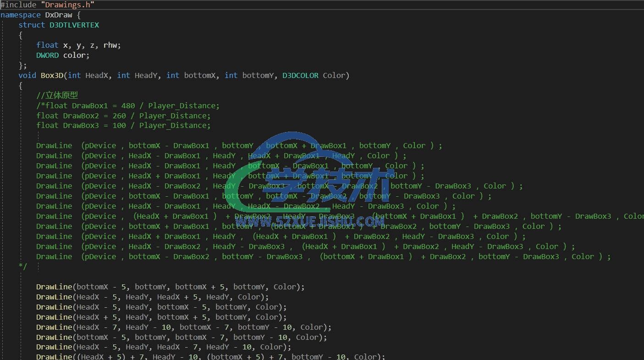644x360 pixels.
Task: Select the DxDraw namespace name
Action: tap(58, 15)
